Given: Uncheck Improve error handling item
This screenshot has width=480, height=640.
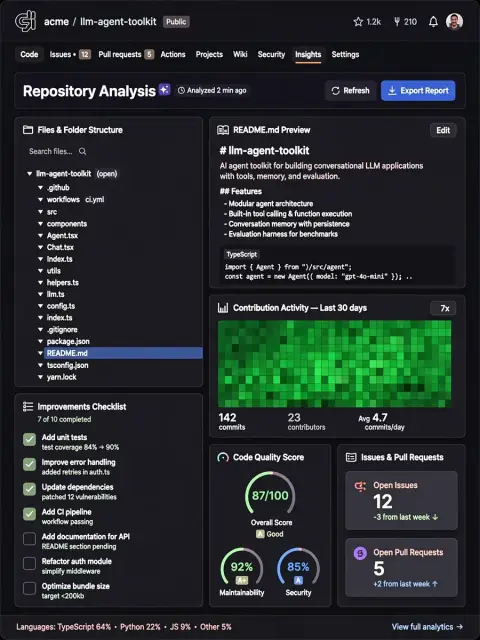Looking at the screenshot, I should [29, 464].
